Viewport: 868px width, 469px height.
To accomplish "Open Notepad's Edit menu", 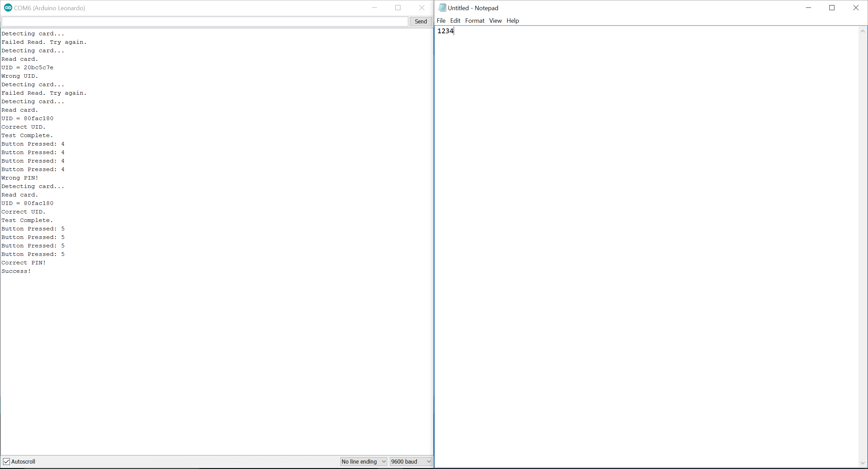I will click(x=455, y=21).
